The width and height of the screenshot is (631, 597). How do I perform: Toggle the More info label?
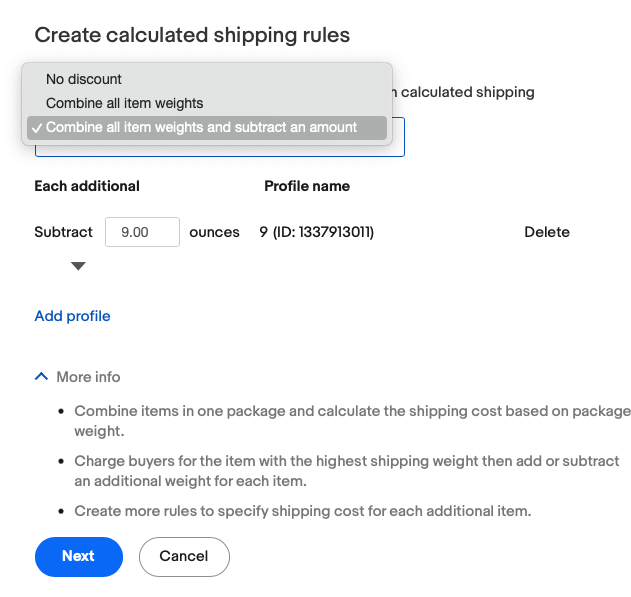pos(88,377)
